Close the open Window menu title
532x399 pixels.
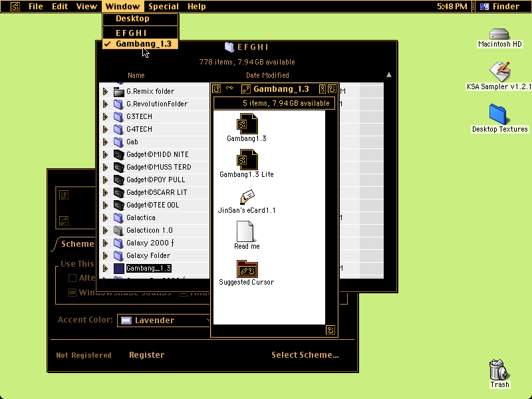[122, 7]
